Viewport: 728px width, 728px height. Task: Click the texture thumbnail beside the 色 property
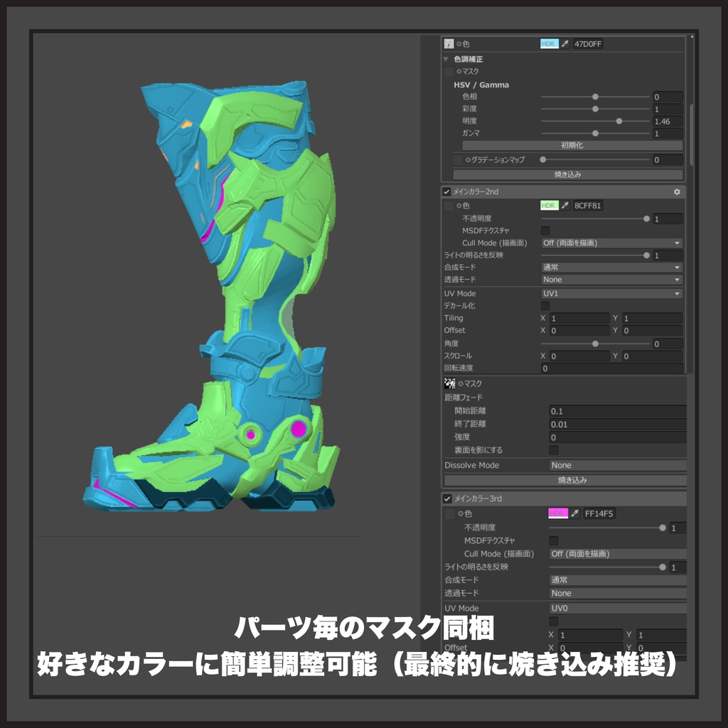pyautogui.click(x=448, y=43)
